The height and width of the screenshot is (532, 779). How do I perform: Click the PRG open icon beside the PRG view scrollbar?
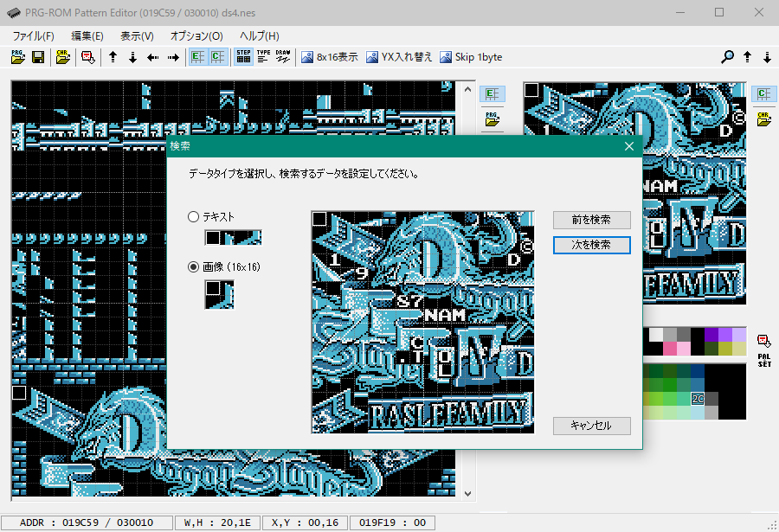click(x=493, y=119)
